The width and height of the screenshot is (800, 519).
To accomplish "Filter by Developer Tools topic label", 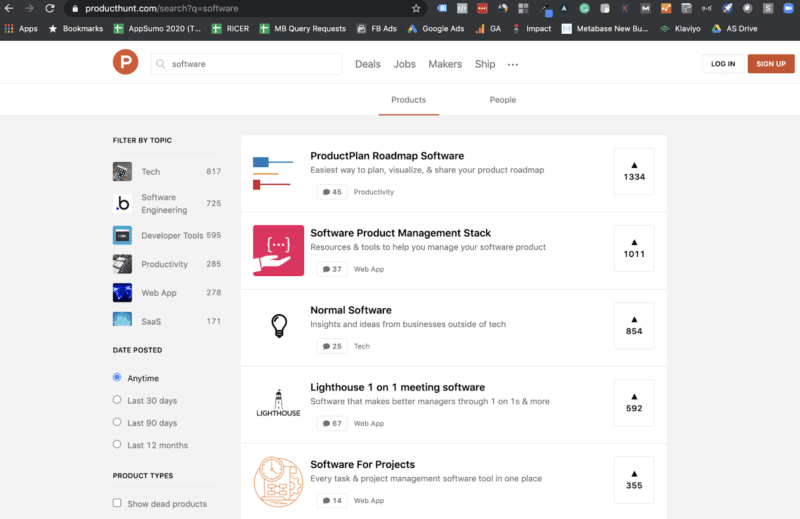I will (172, 235).
